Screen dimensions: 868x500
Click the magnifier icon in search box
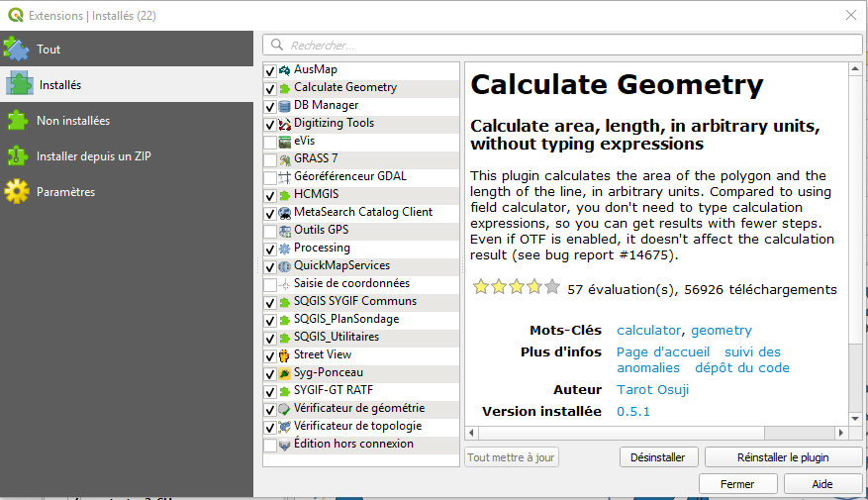(277, 45)
